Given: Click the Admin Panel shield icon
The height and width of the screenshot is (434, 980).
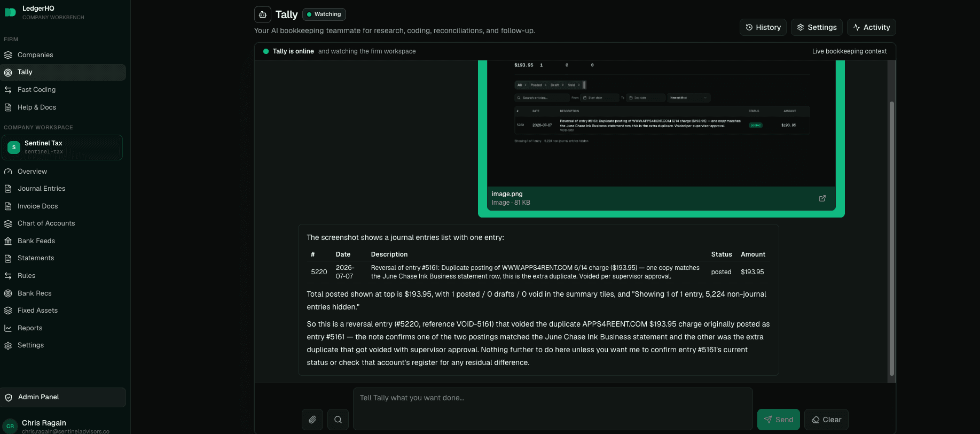Looking at the screenshot, I should click(9, 397).
